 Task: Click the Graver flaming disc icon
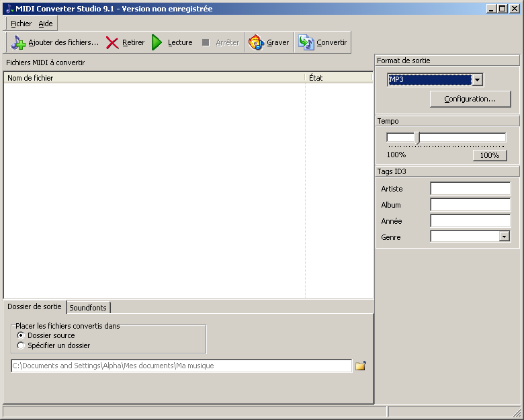[x=257, y=42]
